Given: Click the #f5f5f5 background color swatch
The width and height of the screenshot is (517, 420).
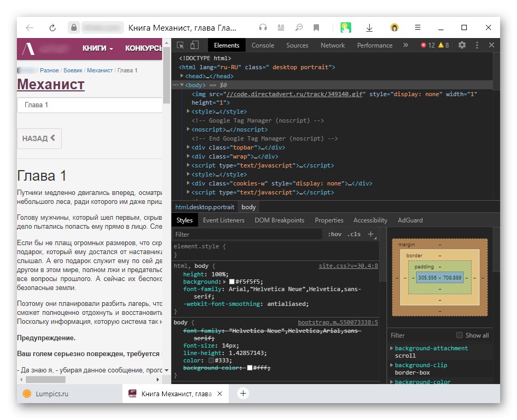Looking at the screenshot, I should [x=231, y=282].
